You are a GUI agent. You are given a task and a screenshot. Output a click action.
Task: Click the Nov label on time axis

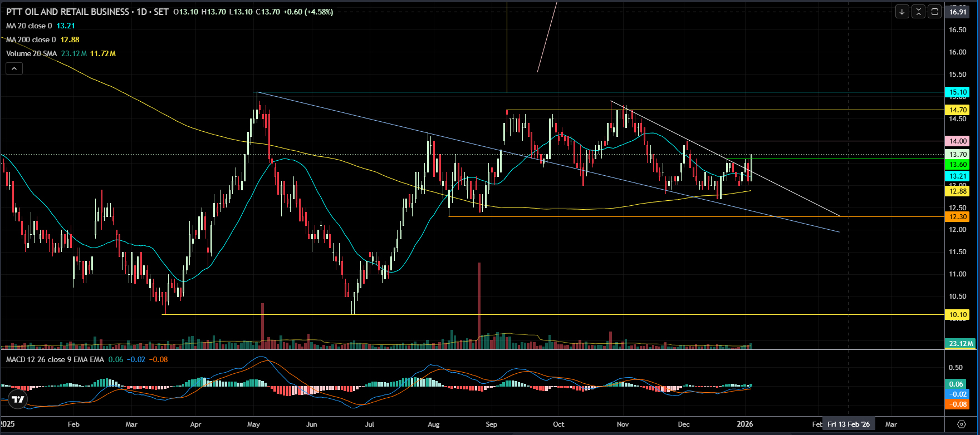(x=623, y=424)
